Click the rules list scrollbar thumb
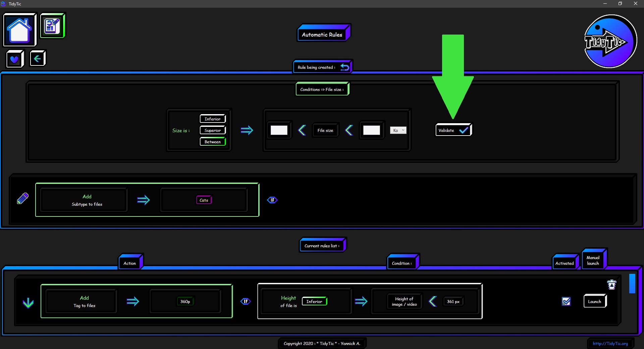 632,284
